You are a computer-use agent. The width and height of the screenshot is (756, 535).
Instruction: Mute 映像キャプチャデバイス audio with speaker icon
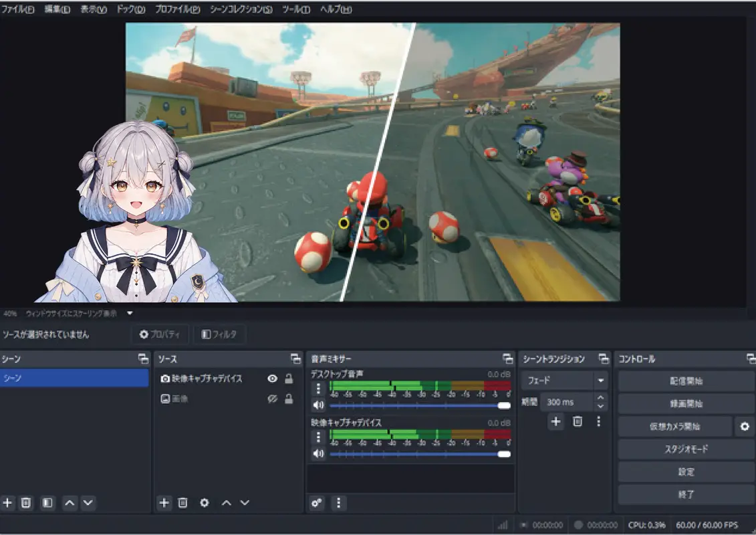318,454
